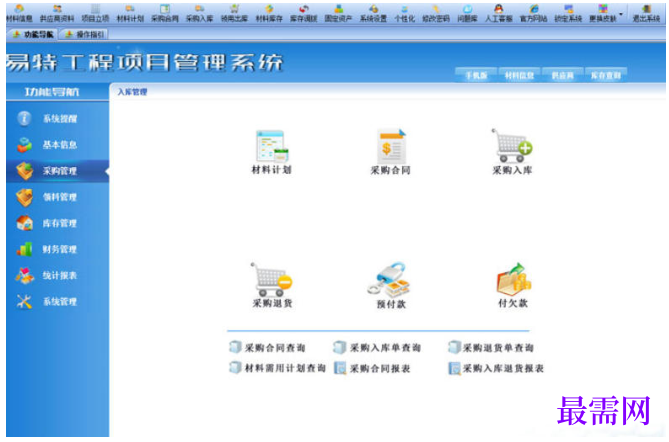
Task: Switch to the 操作指引 tab
Action: (x=84, y=34)
